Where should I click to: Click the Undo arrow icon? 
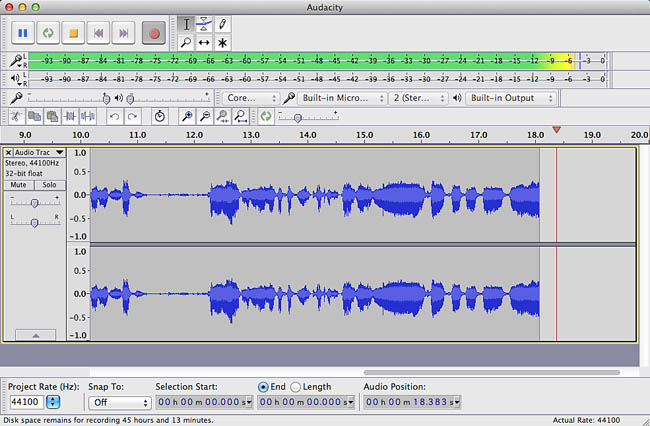(114, 116)
